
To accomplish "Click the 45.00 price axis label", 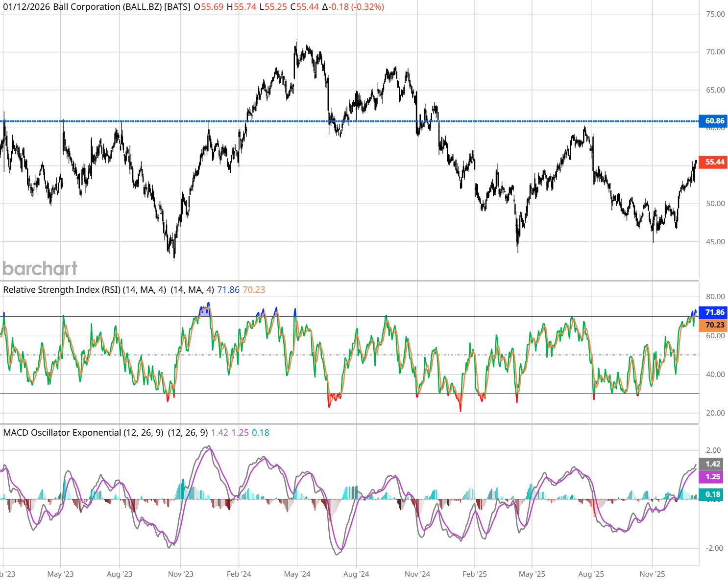I will click(715, 242).
